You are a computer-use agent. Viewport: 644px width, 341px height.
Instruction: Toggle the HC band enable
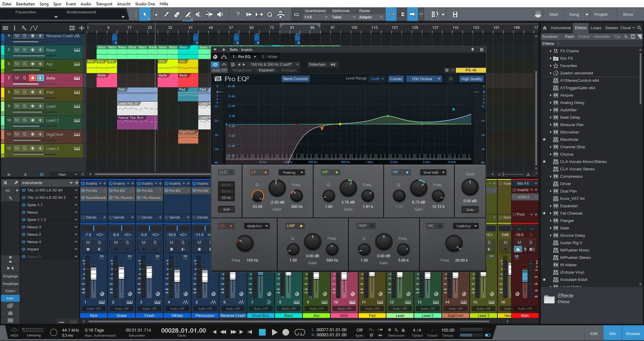click(x=440, y=226)
